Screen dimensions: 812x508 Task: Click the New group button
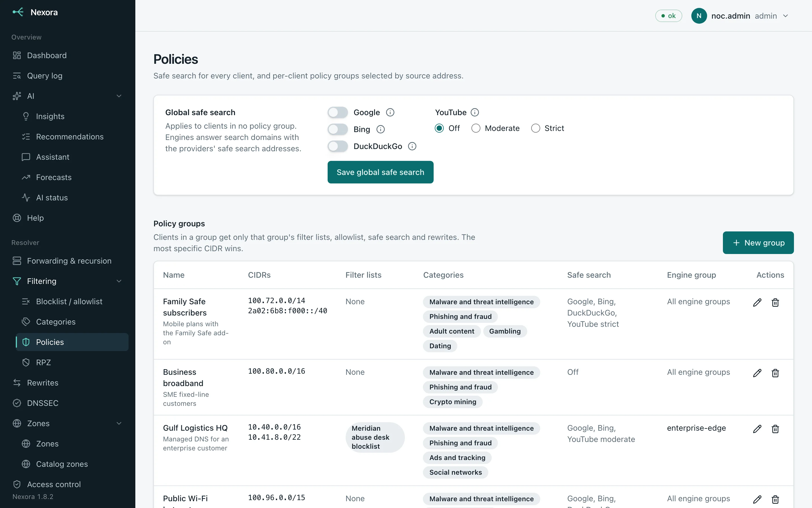click(x=758, y=243)
